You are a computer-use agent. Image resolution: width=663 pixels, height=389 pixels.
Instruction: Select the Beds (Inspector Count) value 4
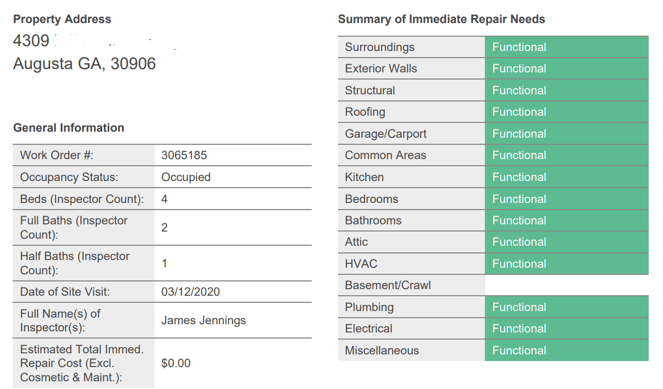[164, 199]
